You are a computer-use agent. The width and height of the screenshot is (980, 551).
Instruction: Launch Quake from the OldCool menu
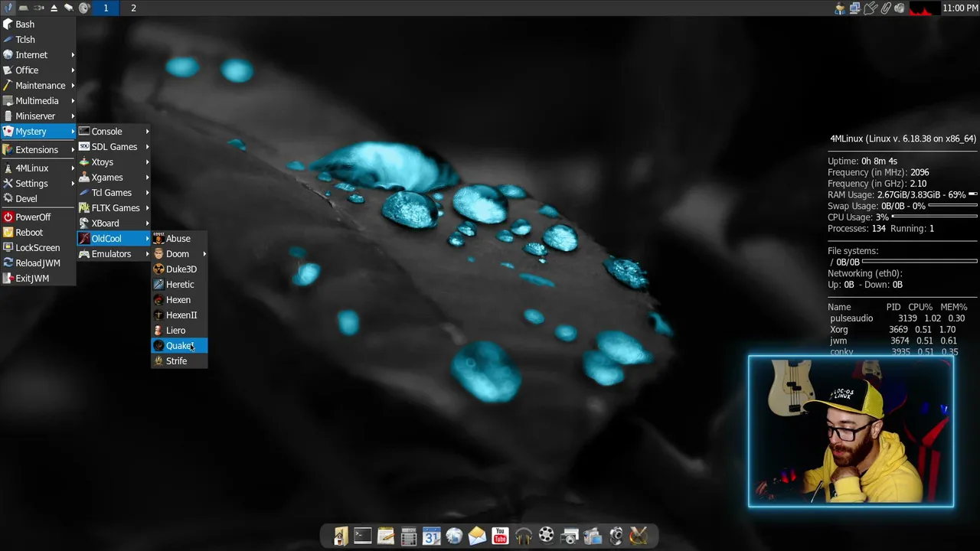tap(179, 346)
